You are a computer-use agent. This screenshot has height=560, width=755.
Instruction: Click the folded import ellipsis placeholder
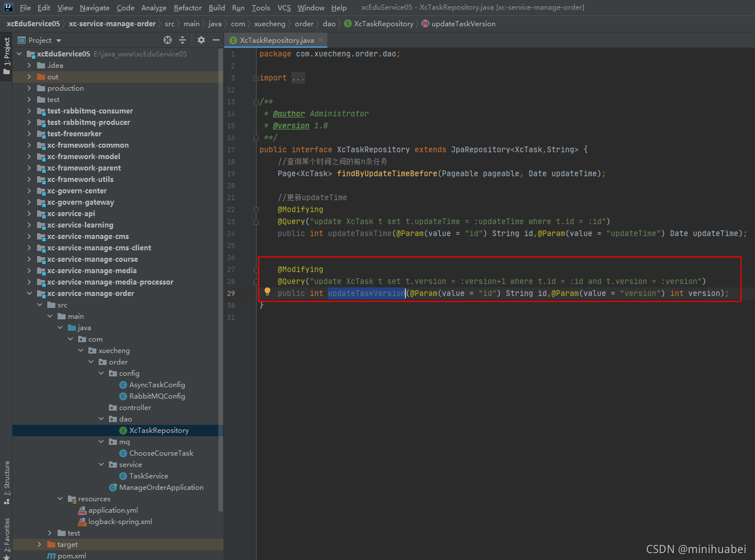pyautogui.click(x=298, y=78)
